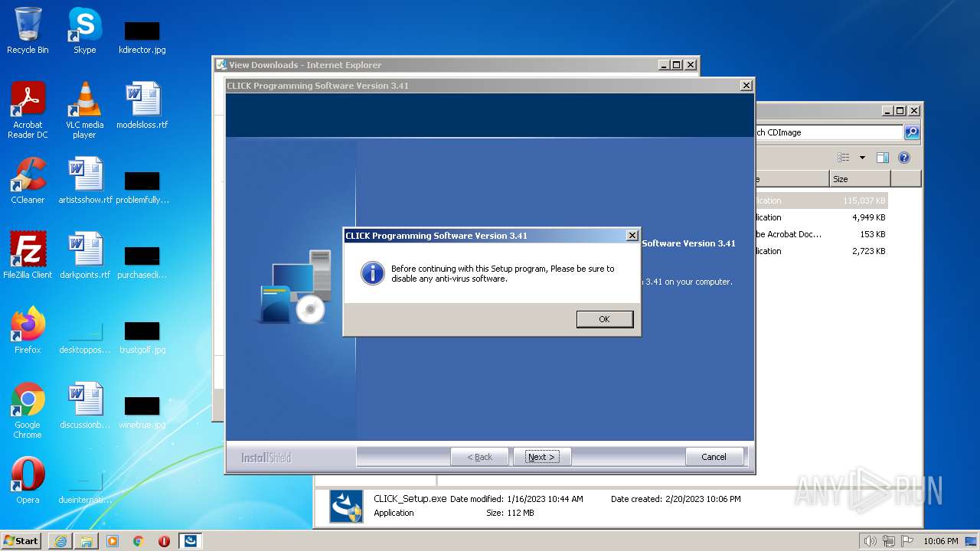Viewport: 980px width, 551px height.
Task: Select the file row sized 115,037 KB
Action: (821, 201)
